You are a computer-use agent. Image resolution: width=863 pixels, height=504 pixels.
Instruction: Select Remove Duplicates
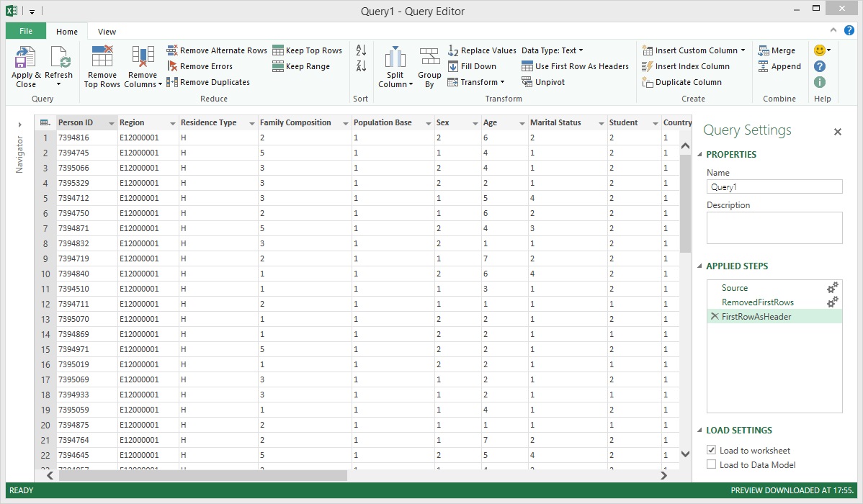(208, 83)
